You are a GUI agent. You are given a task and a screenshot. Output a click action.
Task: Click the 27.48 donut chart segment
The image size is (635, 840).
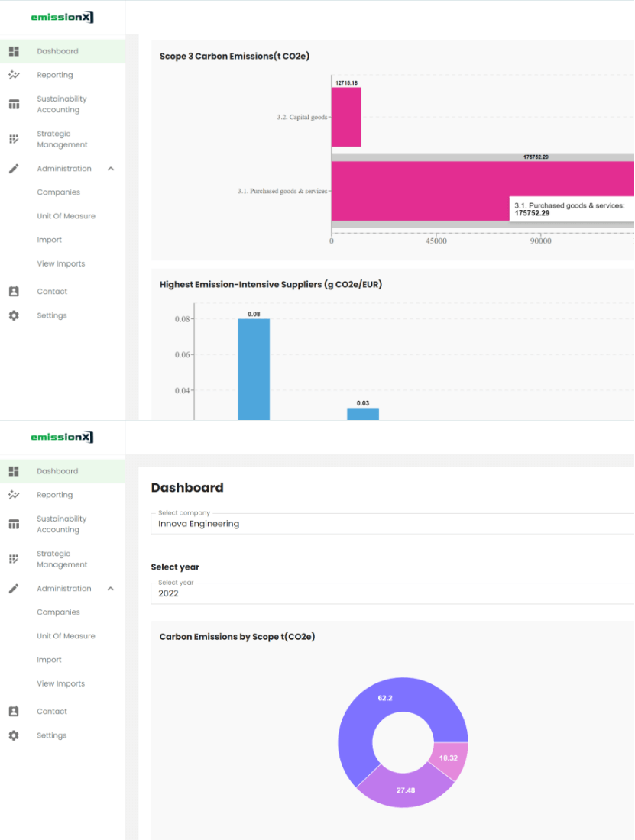click(406, 789)
